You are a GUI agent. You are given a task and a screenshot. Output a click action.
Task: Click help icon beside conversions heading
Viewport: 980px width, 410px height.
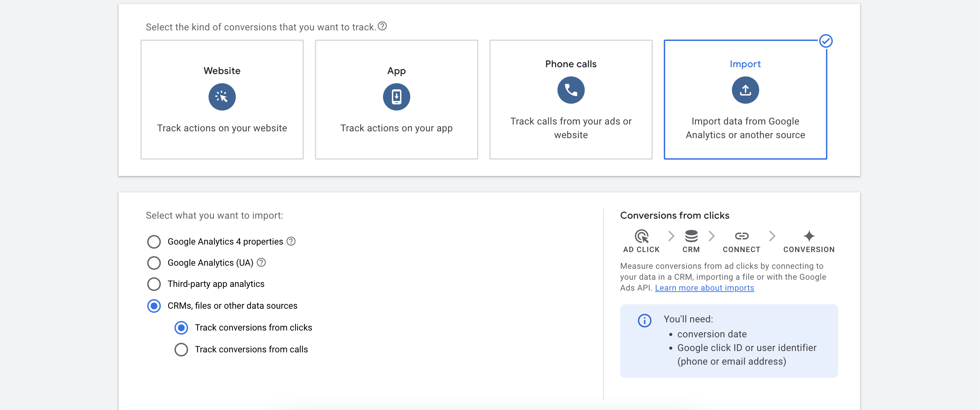point(382,26)
